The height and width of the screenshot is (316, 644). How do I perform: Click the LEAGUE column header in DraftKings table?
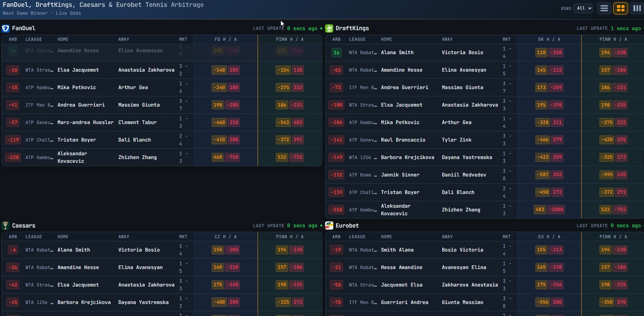[x=357, y=39]
